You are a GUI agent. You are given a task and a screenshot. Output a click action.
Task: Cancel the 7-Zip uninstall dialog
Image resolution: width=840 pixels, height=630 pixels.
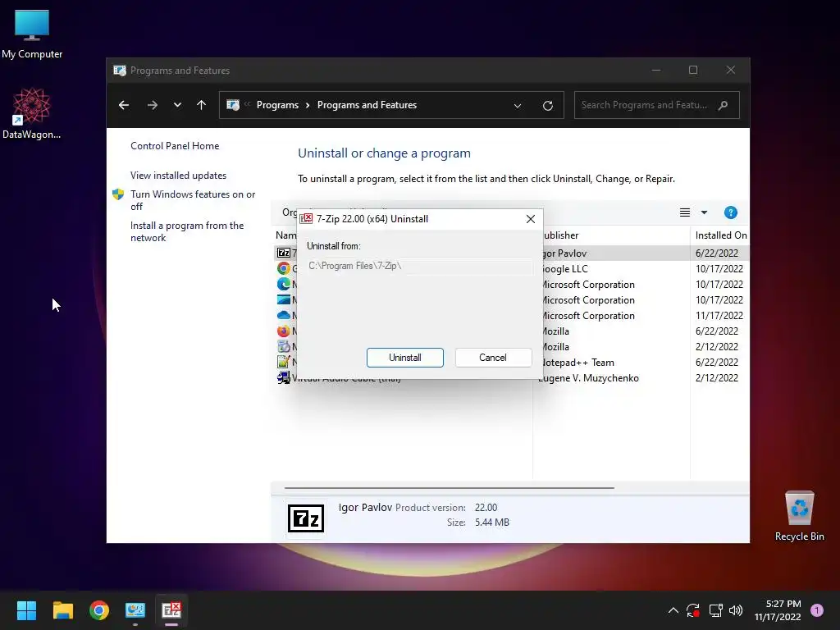click(x=493, y=358)
